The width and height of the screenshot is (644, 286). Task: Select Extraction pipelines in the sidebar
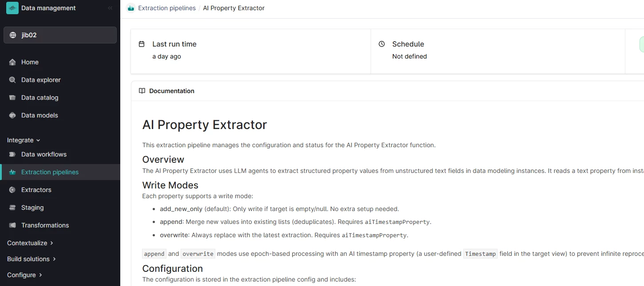[50, 172]
